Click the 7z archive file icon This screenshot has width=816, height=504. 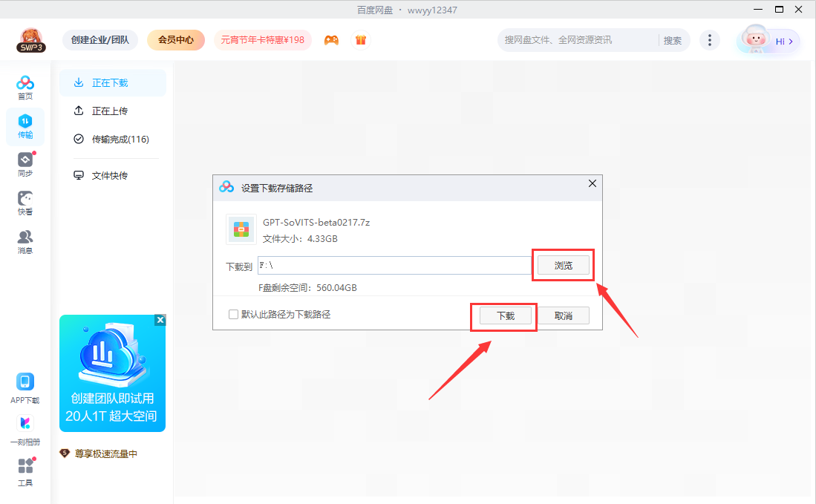tap(241, 229)
